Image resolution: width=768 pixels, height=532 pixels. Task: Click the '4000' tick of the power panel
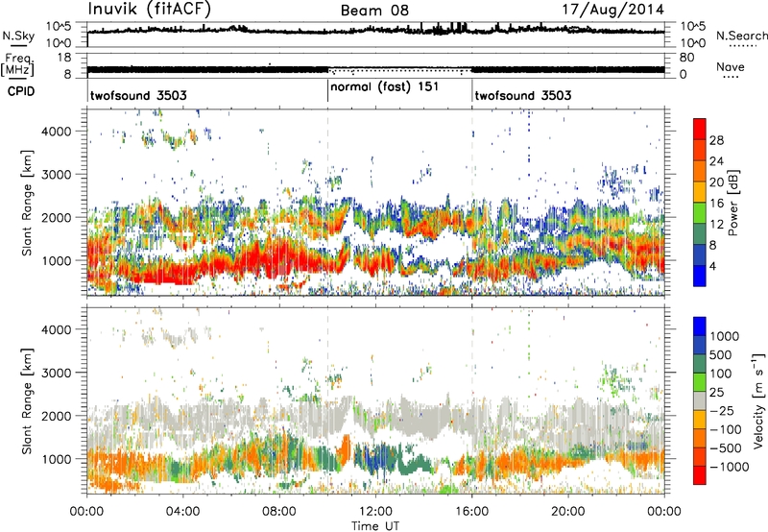click(x=57, y=132)
